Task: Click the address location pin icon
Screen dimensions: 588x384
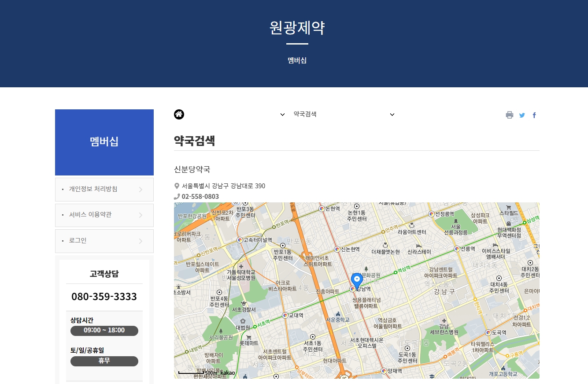Action: 177,186
